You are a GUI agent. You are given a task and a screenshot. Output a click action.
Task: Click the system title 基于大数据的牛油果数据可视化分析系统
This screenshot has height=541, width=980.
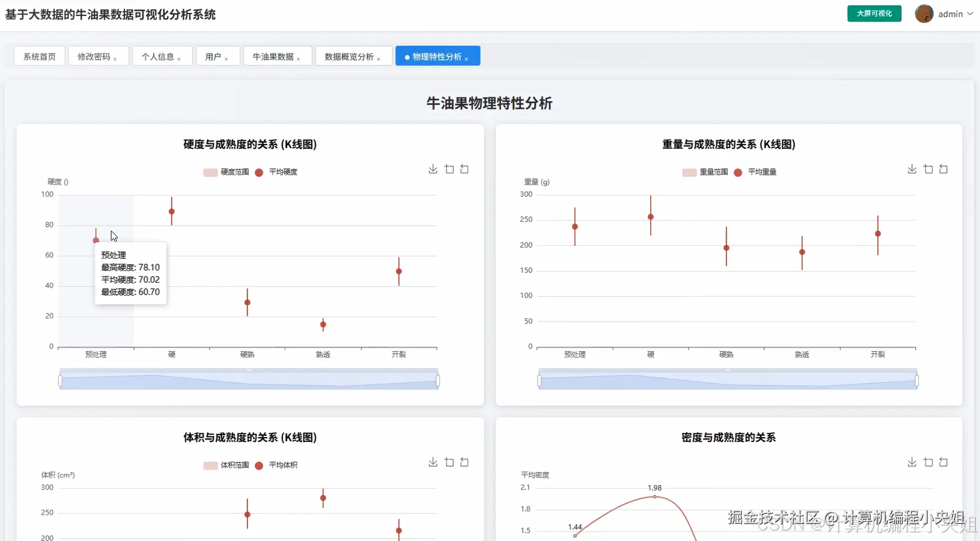tap(111, 15)
